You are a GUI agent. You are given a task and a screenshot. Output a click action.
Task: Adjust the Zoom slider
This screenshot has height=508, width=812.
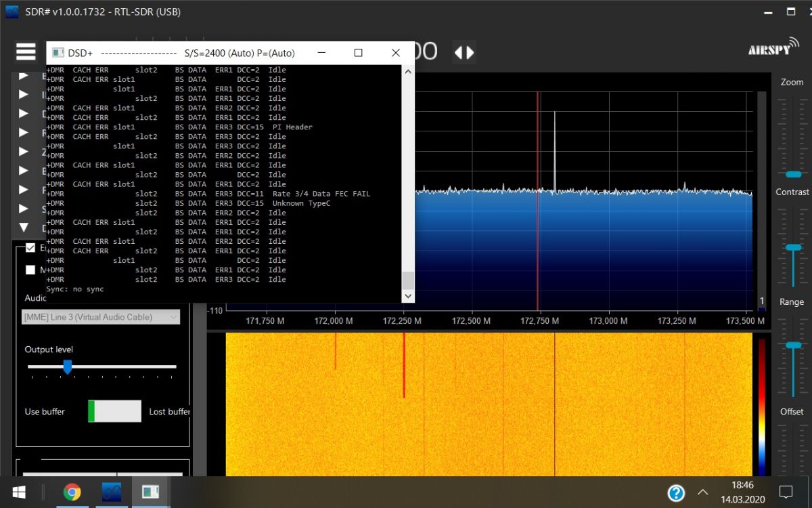(x=792, y=174)
